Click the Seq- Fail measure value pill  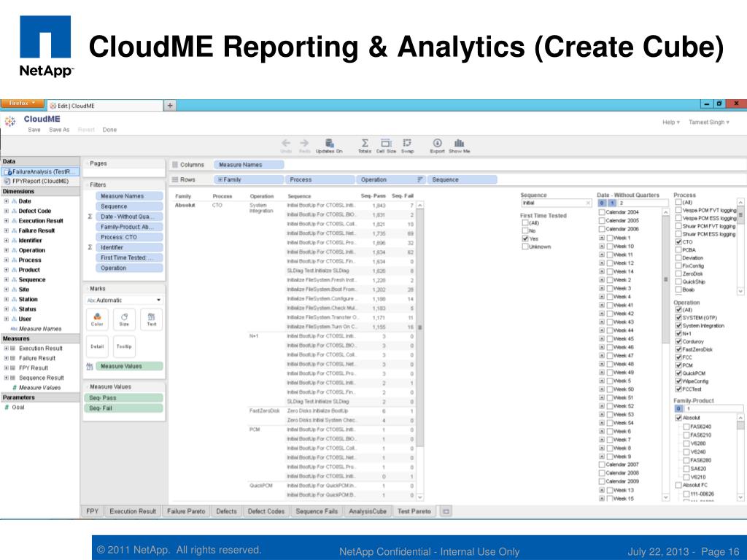click(x=124, y=408)
